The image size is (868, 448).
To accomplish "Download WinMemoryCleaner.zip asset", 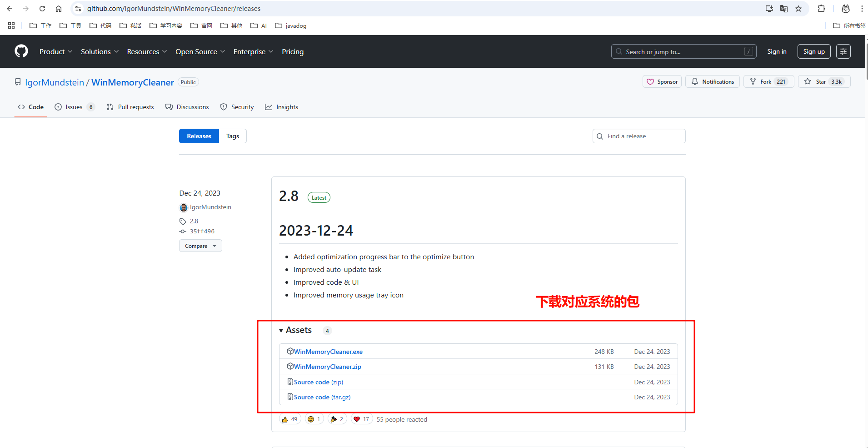I will click(328, 367).
